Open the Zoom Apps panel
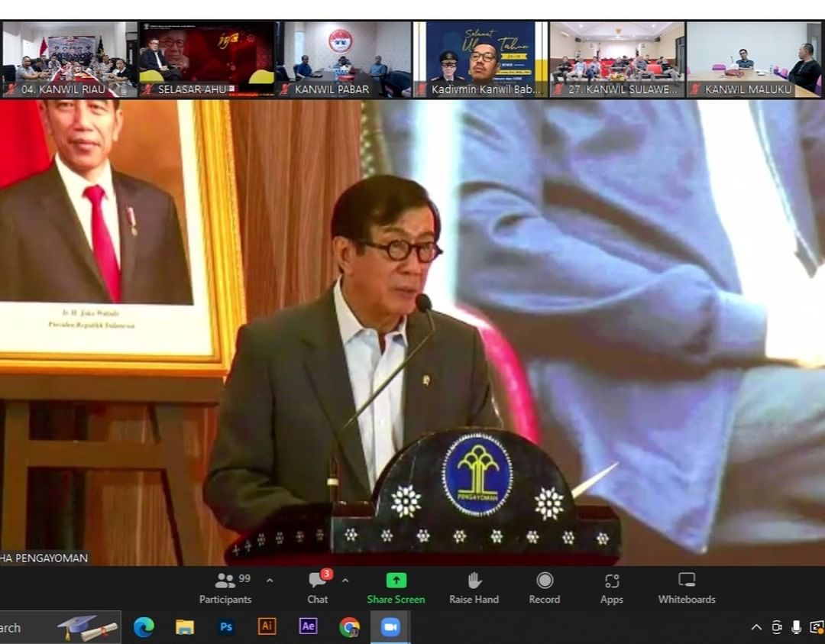Image resolution: width=825 pixels, height=644 pixels. 611,588
